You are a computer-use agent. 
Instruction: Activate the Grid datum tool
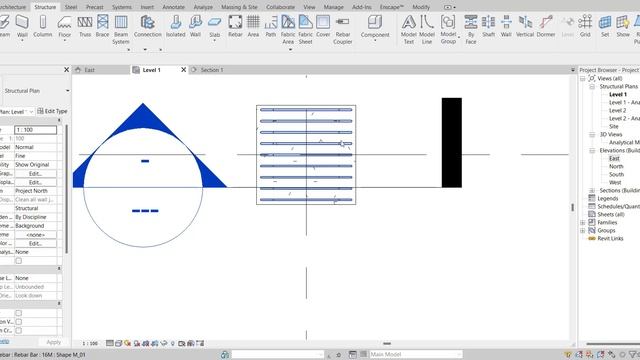point(585,27)
